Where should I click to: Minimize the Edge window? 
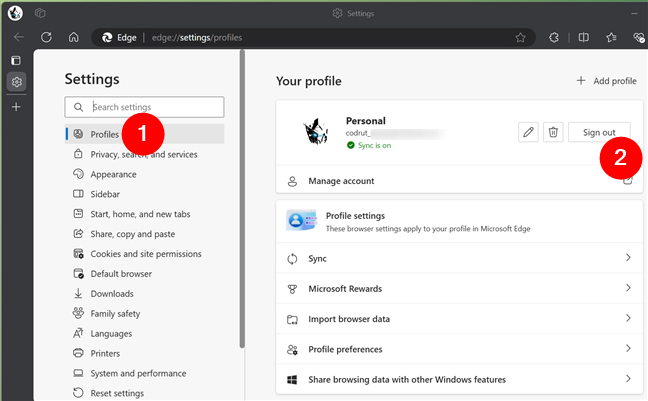click(x=634, y=14)
